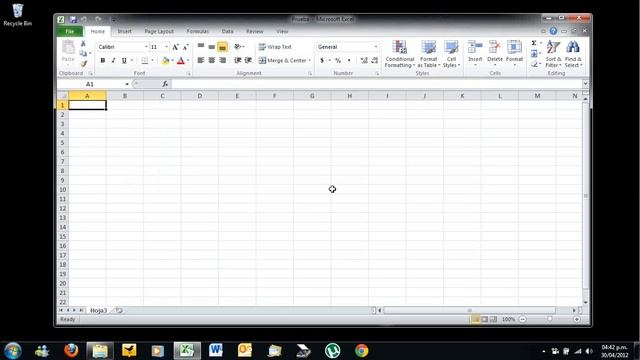This screenshot has height=360, width=640.
Task: Switch to Page Layout tab
Action: (159, 31)
